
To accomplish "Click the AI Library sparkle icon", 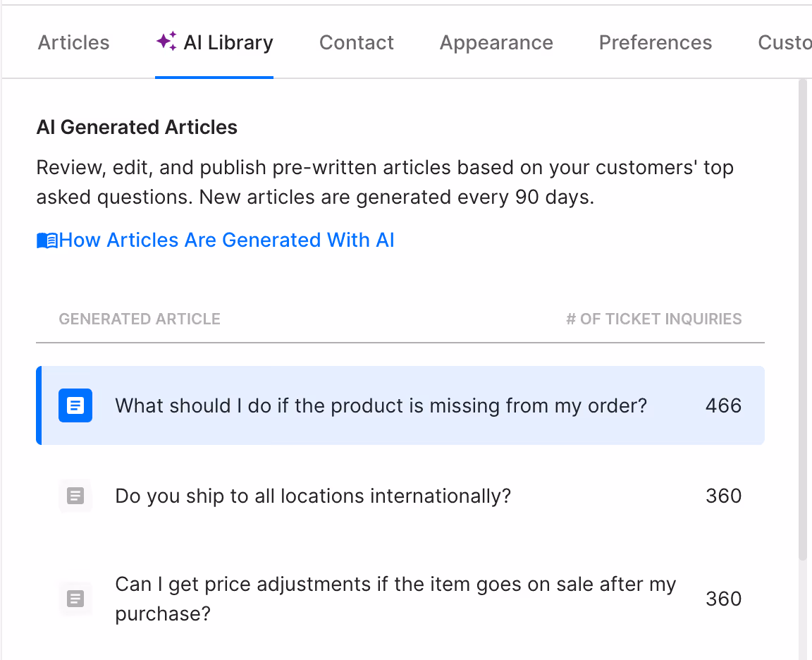I will 166,42.
